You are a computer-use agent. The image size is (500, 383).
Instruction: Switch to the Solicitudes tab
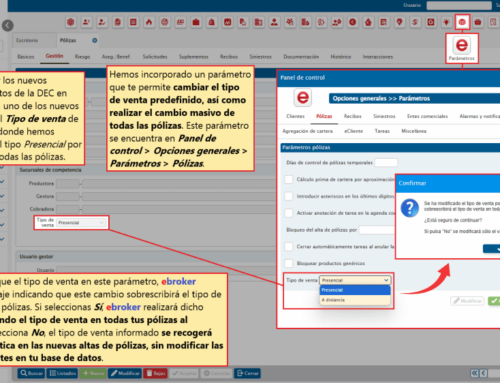tap(155, 57)
